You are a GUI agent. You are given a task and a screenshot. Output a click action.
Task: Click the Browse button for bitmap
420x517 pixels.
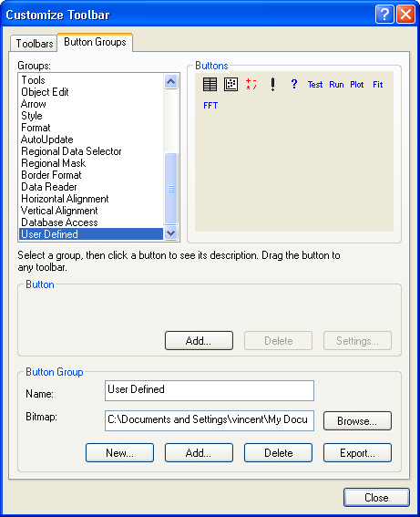357,420
